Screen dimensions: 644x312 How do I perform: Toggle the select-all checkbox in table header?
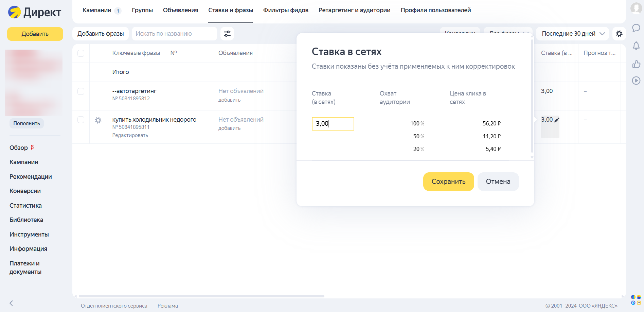(80, 53)
